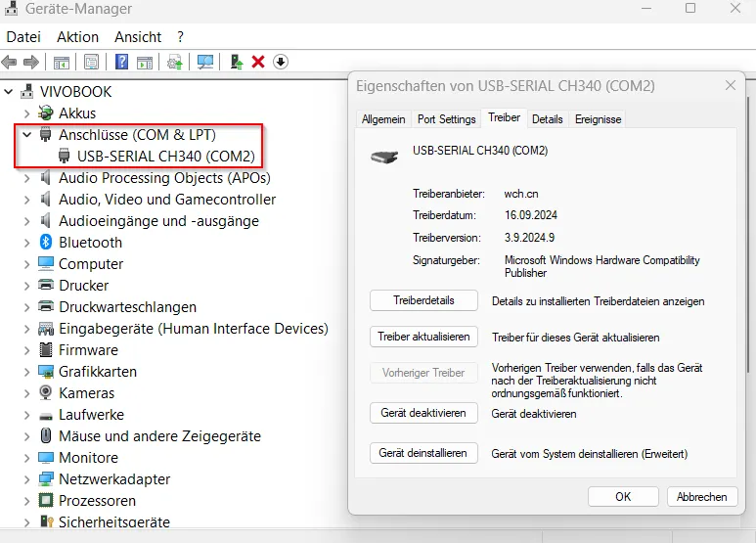Click the Bluetooth device icon in tree
Viewport: 756px width, 543px height.
[x=45, y=243]
